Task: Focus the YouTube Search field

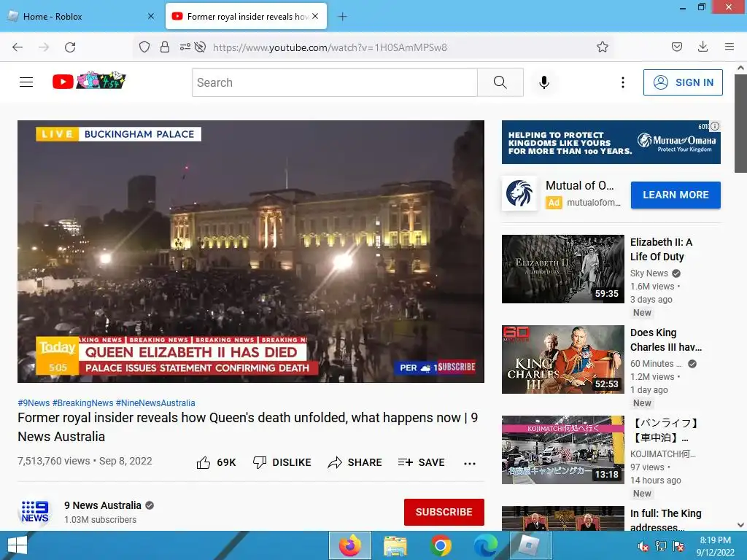Action: pos(335,82)
